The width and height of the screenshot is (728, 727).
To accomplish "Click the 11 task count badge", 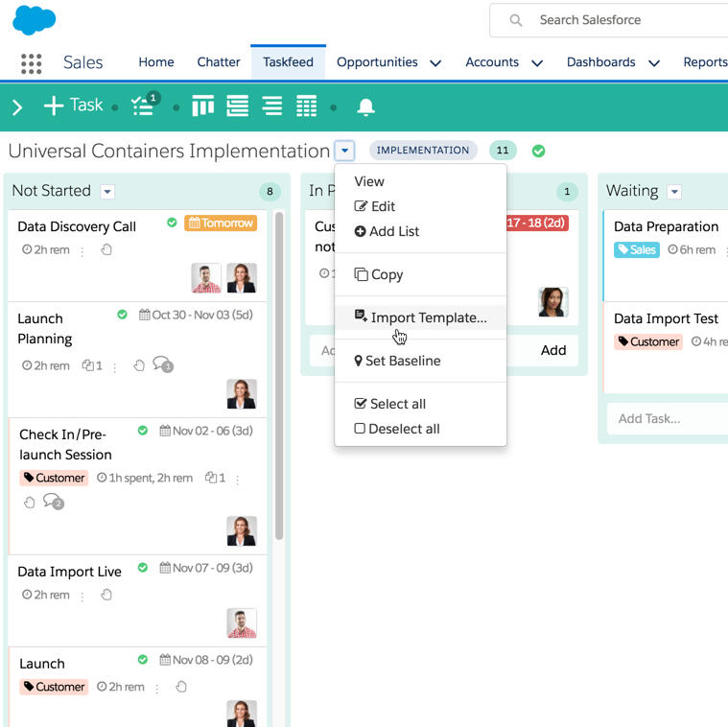I will point(503,151).
